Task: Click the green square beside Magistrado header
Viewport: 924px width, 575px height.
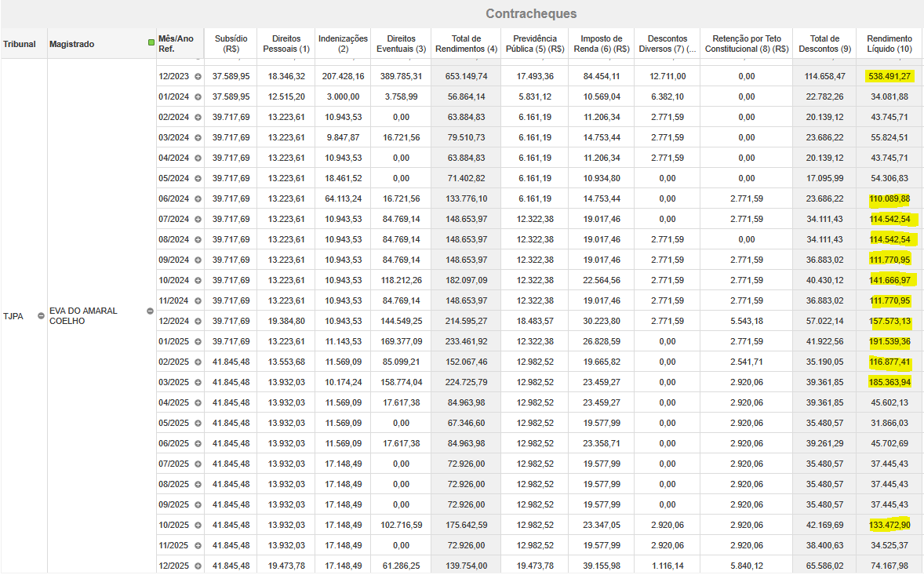Action: tap(151, 42)
